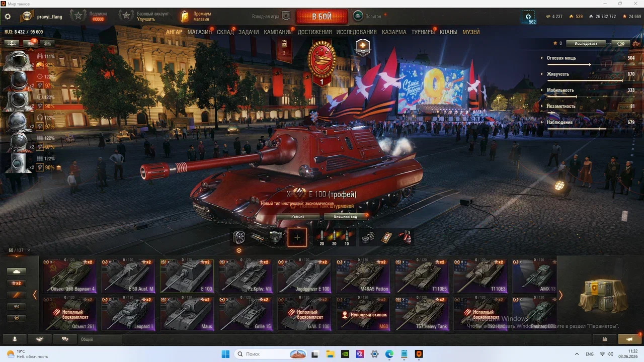644x362 pixels.
Task: Launch Microsoft Edge from the taskbar
Action: tap(389, 354)
